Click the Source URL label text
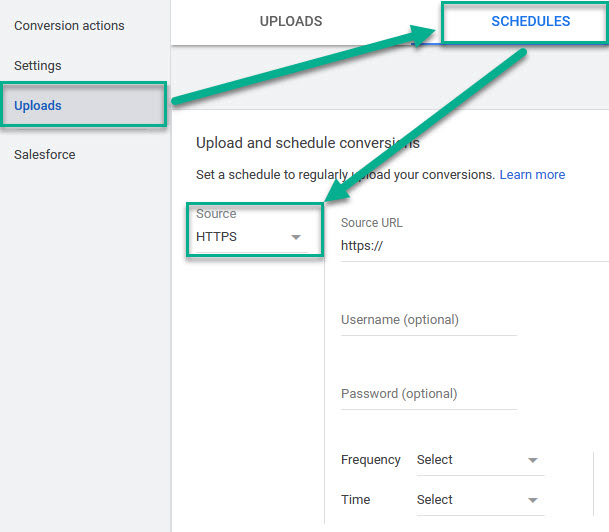The height and width of the screenshot is (532, 609). [x=371, y=223]
